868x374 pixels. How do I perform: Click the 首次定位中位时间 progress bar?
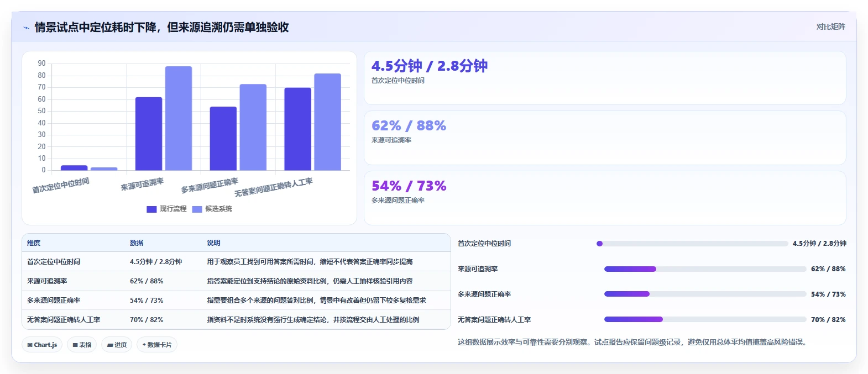coord(692,244)
